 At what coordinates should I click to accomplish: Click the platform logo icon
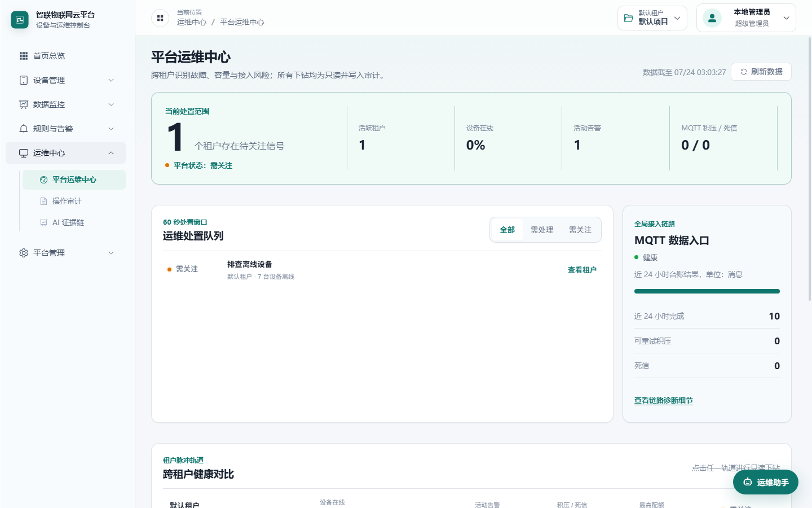[x=20, y=20]
